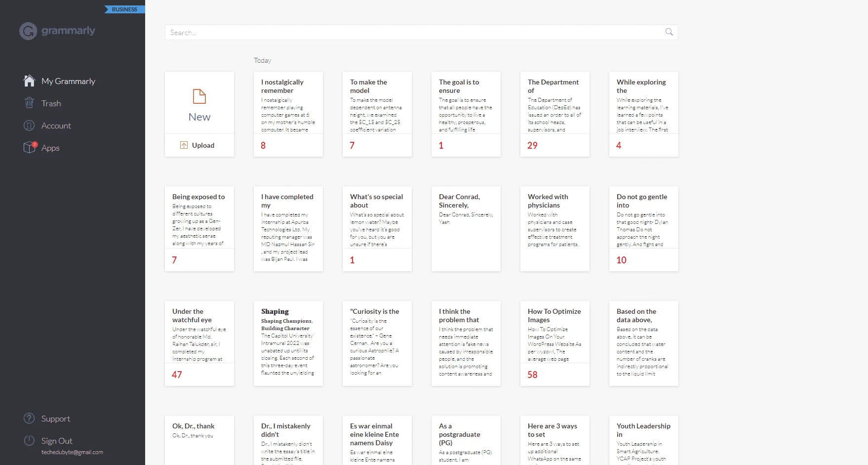Viewport: 868px width, 465px height.
Task: Open the 'Dear Conrad, Sincerely,' document
Action: 466,229
